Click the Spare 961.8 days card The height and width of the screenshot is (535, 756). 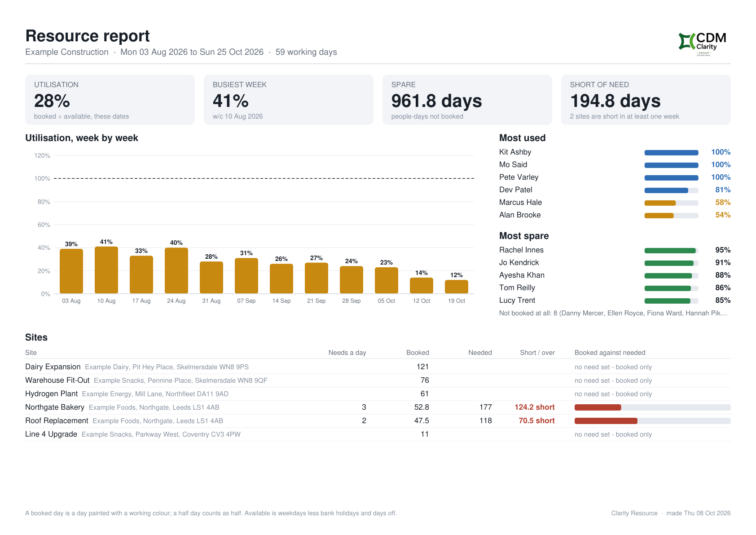(467, 100)
